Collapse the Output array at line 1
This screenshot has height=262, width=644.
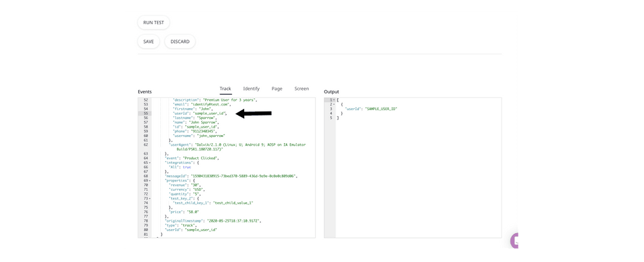point(334,100)
